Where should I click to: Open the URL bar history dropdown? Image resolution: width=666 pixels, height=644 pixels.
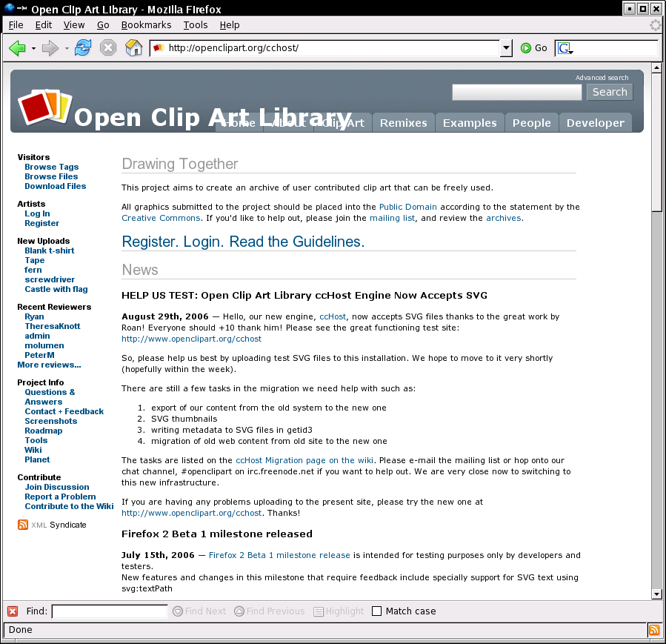506,48
